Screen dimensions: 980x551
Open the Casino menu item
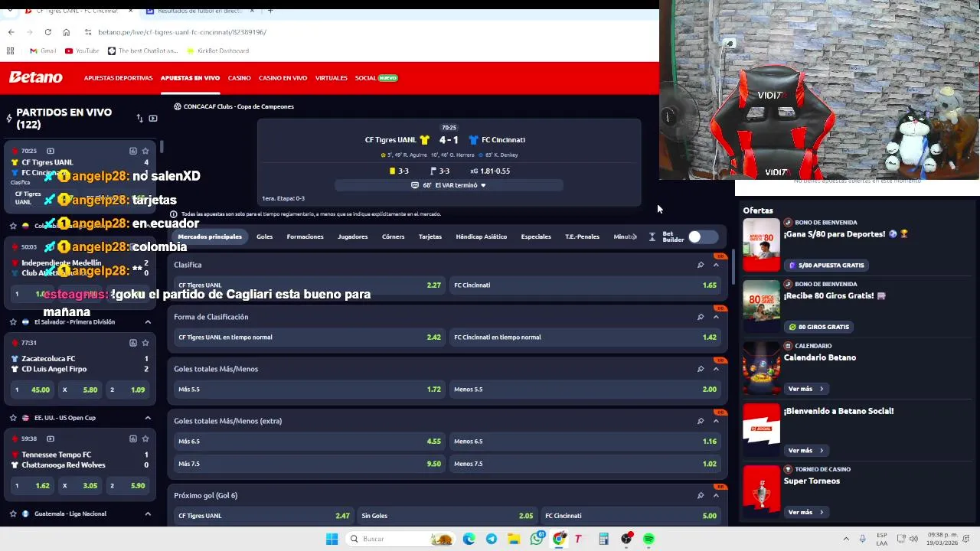239,78
